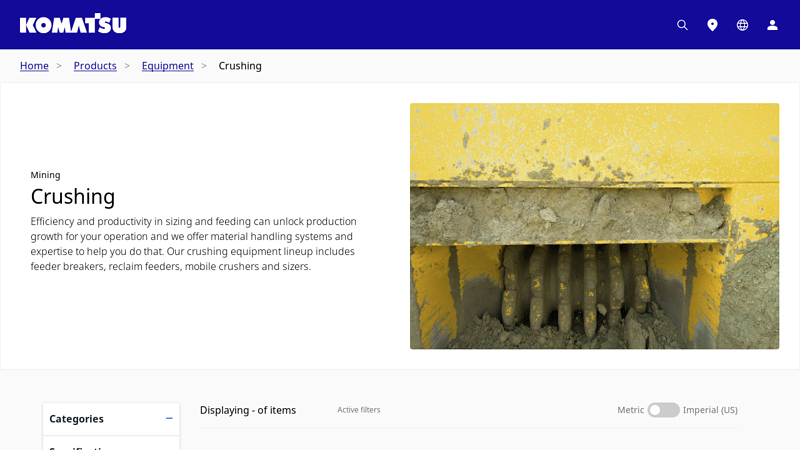The height and width of the screenshot is (450, 800).
Task: Open the dealer locator pin icon
Action: point(712,25)
